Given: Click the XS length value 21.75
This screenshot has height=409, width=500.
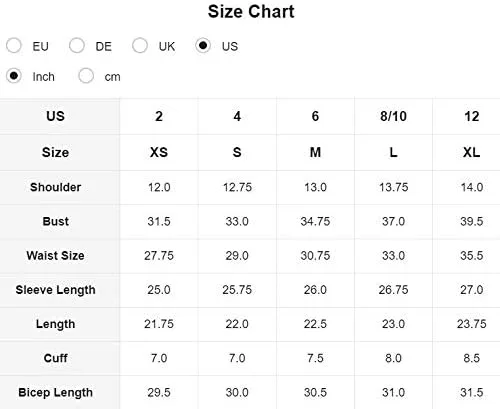Looking at the screenshot, I should tap(159, 324).
